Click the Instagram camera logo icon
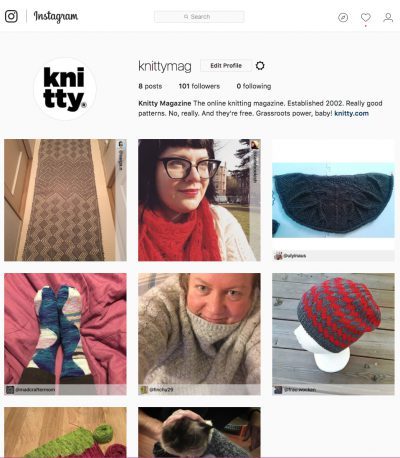This screenshot has height=458, width=400. click(11, 16)
